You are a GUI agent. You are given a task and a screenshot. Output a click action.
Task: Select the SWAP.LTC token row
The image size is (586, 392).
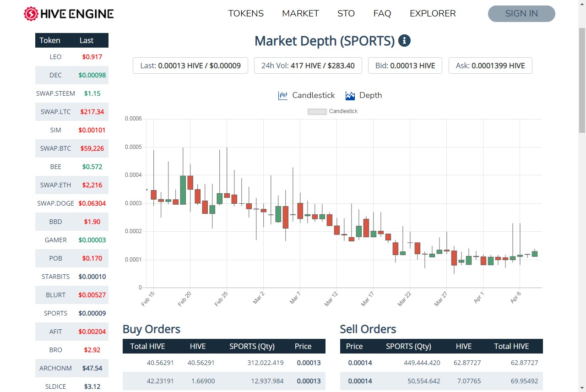(72, 112)
